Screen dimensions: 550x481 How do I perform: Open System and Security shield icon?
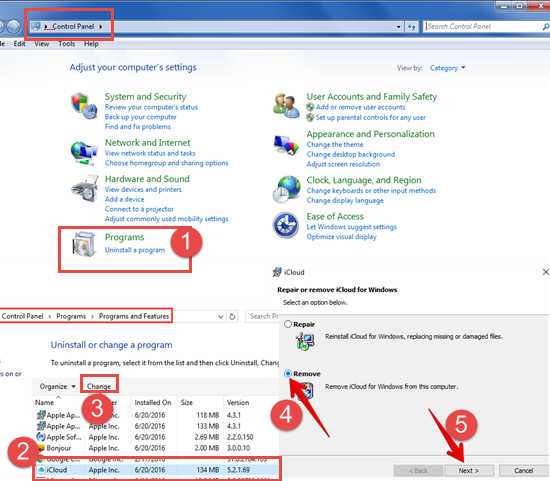coord(84,106)
